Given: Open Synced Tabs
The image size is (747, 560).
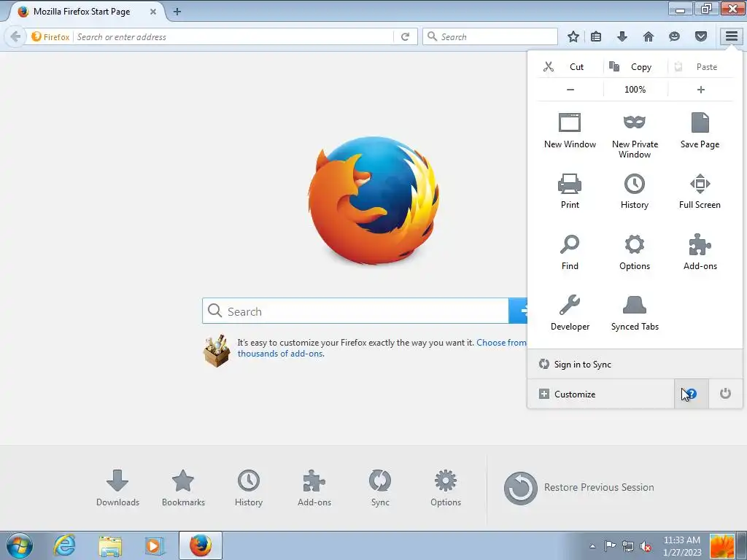Looking at the screenshot, I should point(635,313).
